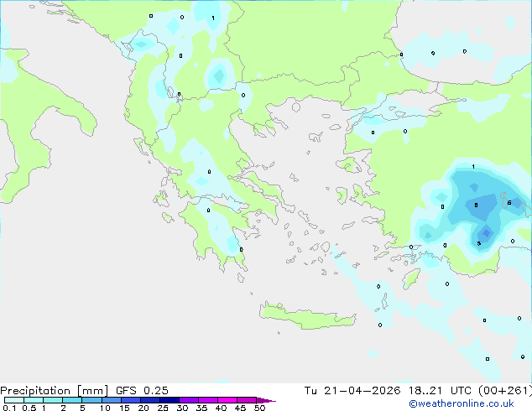Image resolution: width=532 pixels, height=411 pixels.
Task: Click the legend scale label '35'
Action: point(201,408)
